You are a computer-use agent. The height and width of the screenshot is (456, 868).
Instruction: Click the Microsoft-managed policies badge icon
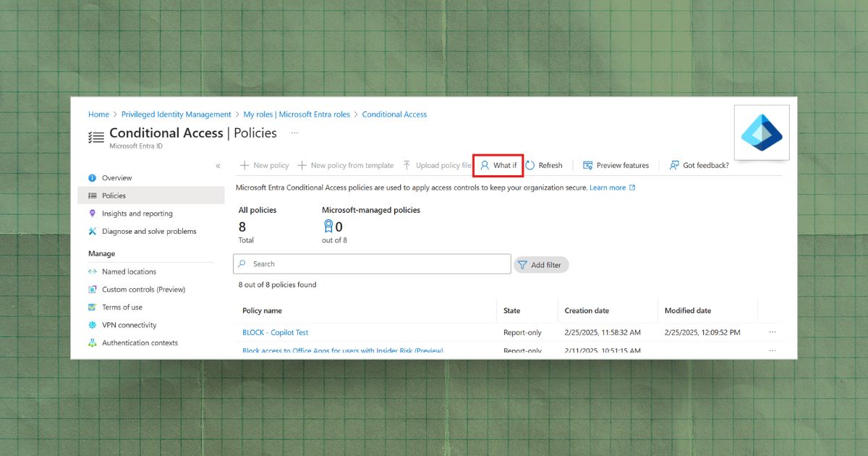click(x=328, y=227)
